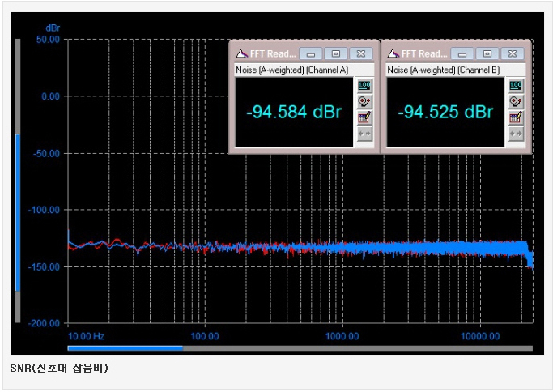Click the 1.00 display format icon in Channel B panel

(516, 85)
